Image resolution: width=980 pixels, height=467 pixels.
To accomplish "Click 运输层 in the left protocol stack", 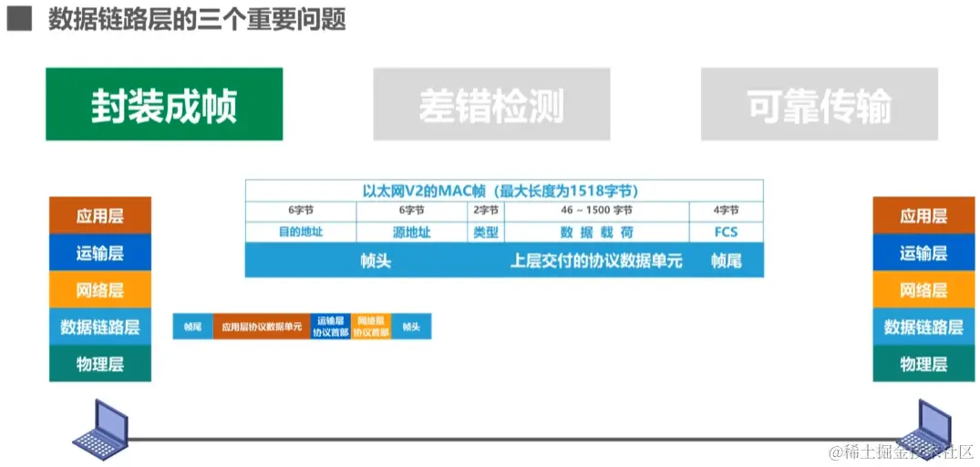I will (x=100, y=253).
